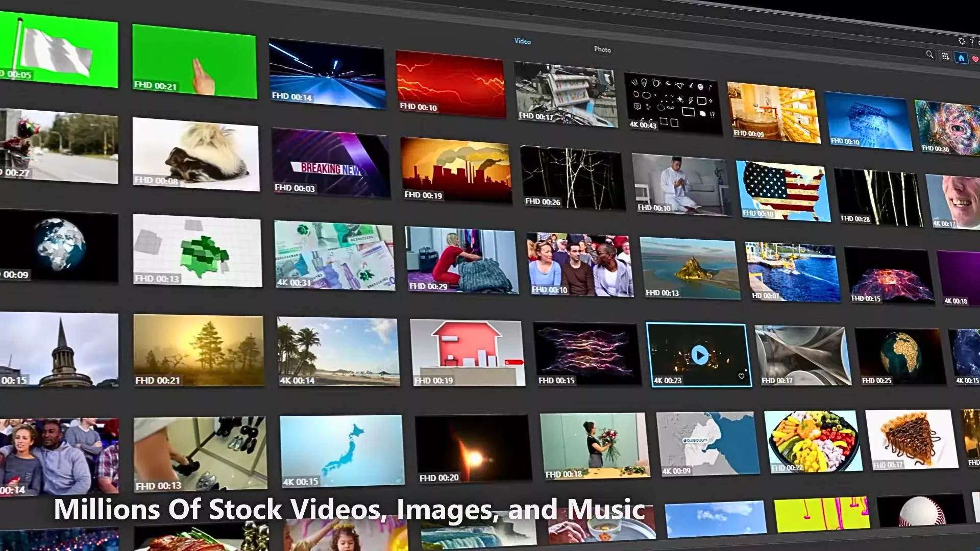Open the settings gear icon

pyautogui.click(x=962, y=41)
